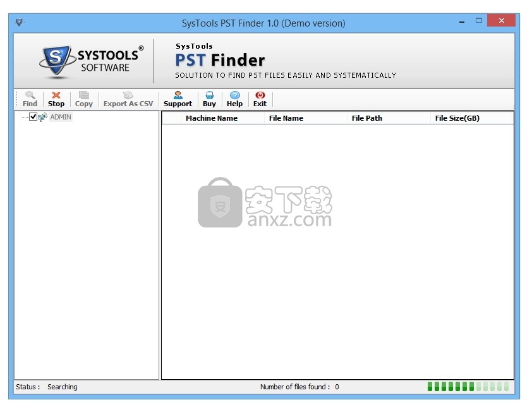This screenshot has width=532, height=407.
Task: Stop the current PST search
Action: (x=56, y=99)
